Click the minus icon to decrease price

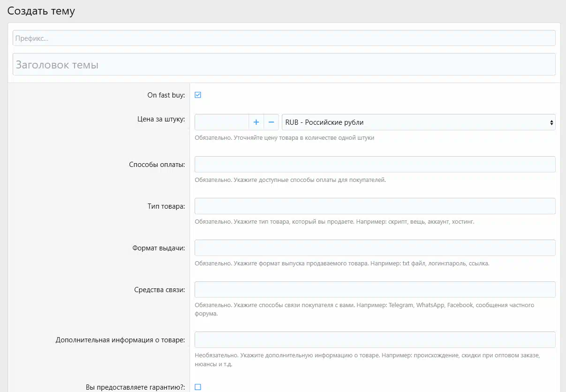(271, 122)
